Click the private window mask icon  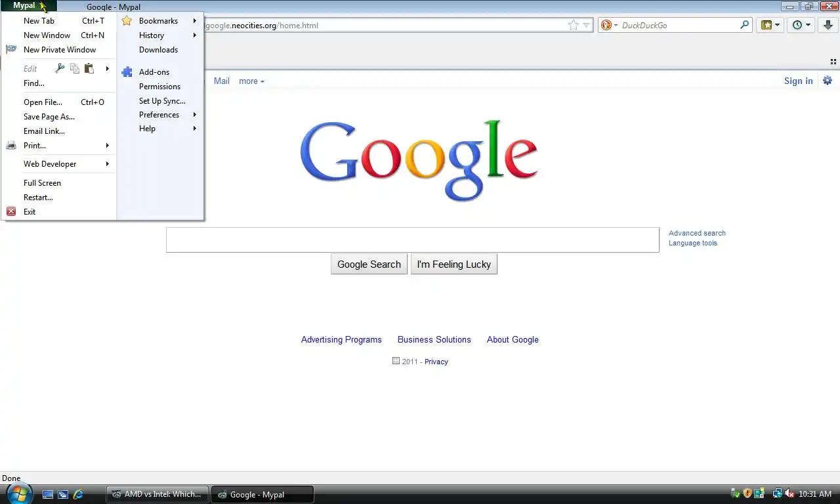(11, 49)
